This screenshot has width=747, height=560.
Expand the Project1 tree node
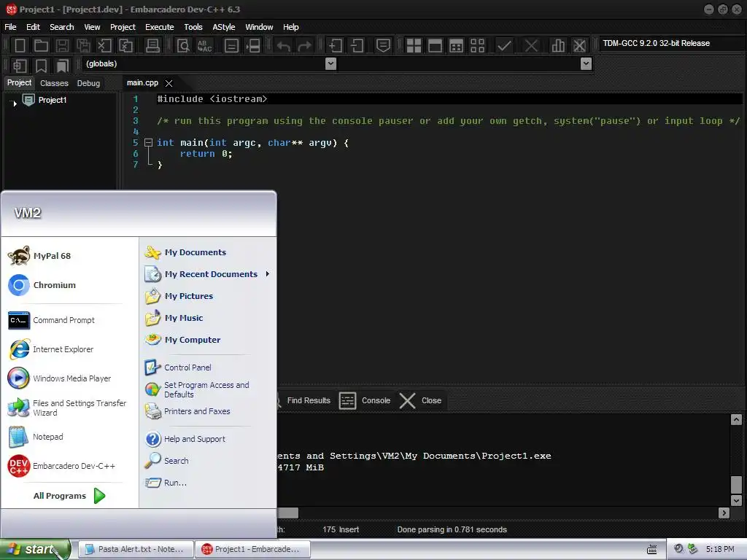pos(15,103)
